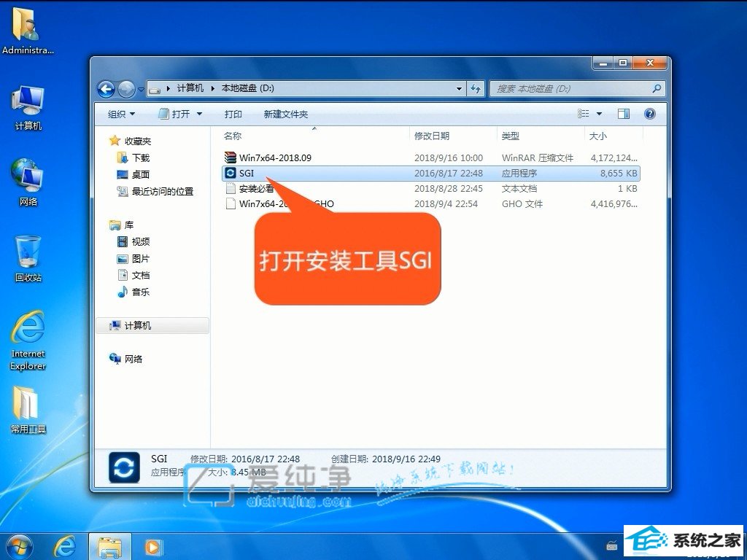The image size is (747, 560).
Task: Expand the change view options arrow
Action: point(600,114)
